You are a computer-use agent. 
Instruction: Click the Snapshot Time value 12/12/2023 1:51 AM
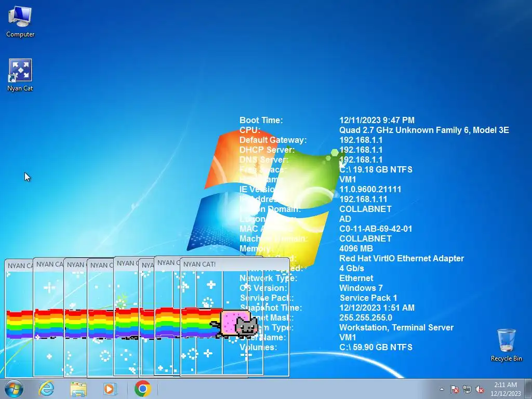[x=377, y=308]
